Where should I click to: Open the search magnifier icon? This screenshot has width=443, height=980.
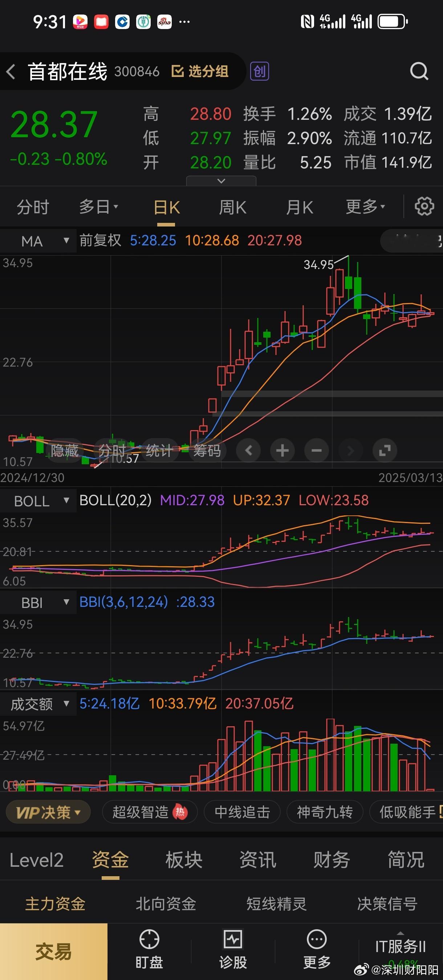[419, 71]
